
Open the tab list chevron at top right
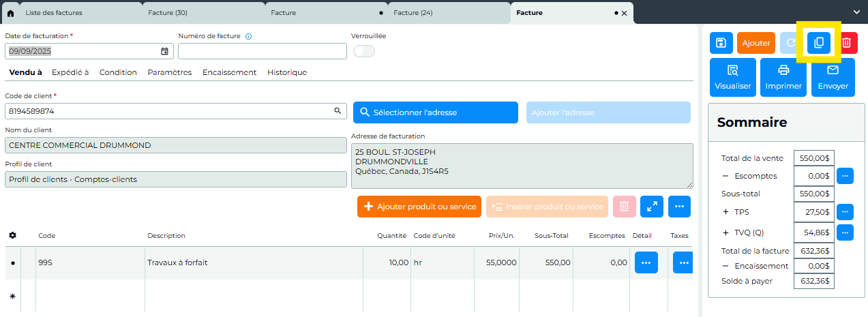click(x=856, y=12)
